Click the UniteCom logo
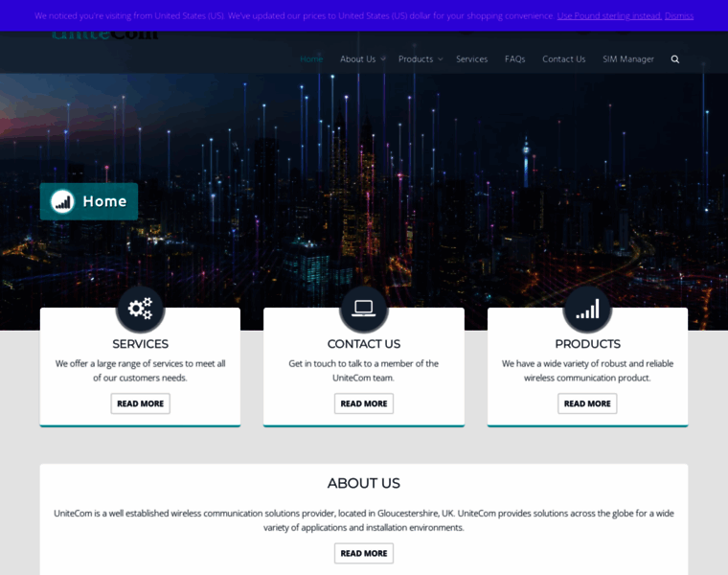 (x=105, y=36)
